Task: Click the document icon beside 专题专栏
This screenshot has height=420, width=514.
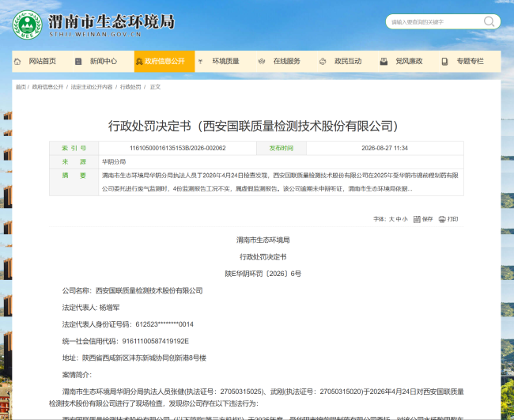Action: tap(444, 62)
